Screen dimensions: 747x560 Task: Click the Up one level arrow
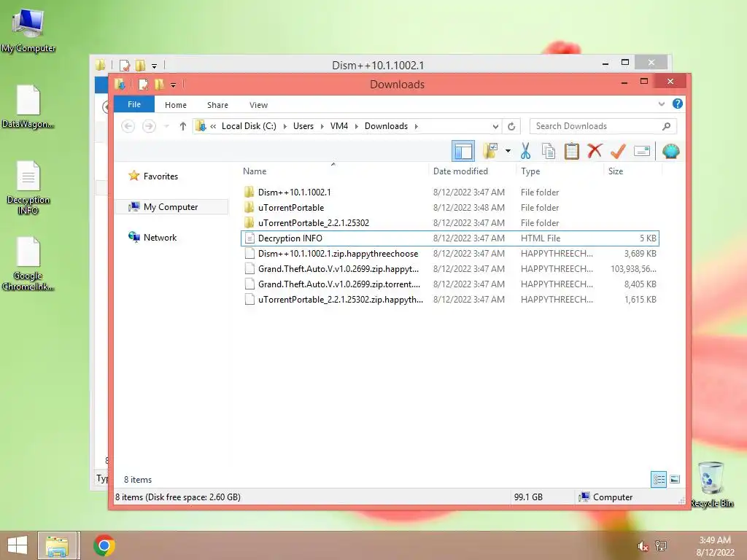coord(182,126)
